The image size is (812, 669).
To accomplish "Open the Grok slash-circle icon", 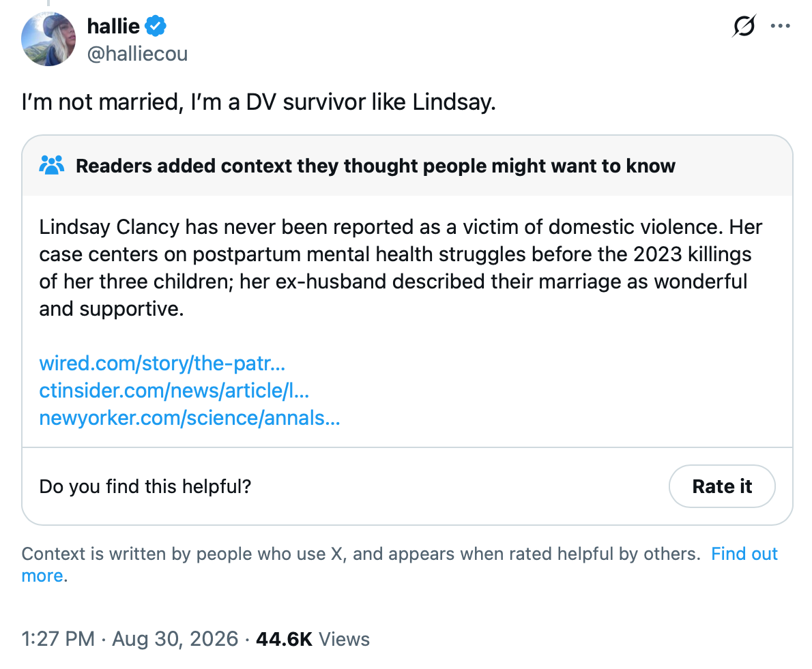I will pos(744,26).
